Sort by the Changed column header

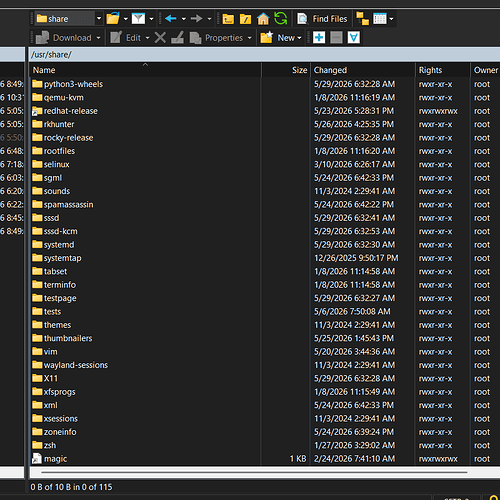pos(363,70)
